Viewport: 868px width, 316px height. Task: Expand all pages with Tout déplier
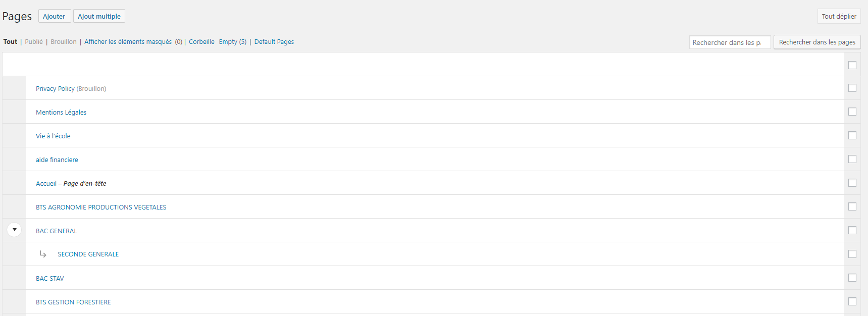839,16
